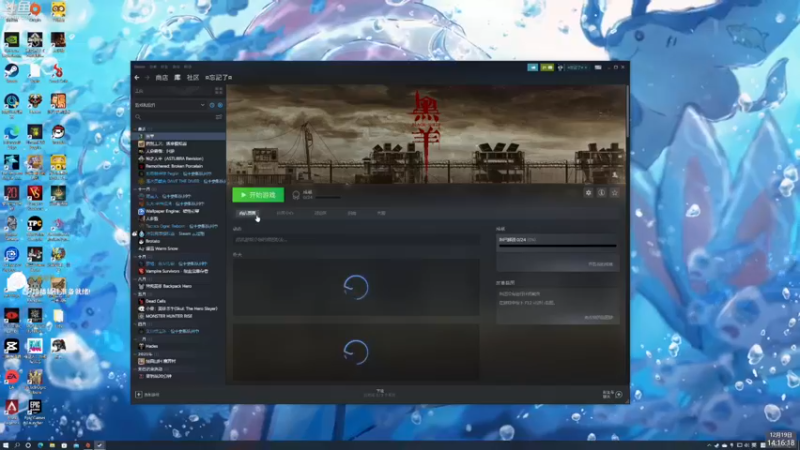
Task: Open the fourth tab under play button
Action: click(352, 213)
